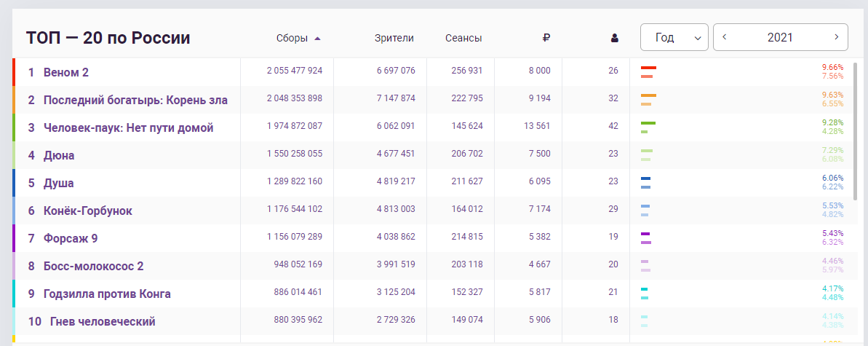Click the ruble sign column header icon
Viewport: 868px width, 346px height.
pos(546,38)
